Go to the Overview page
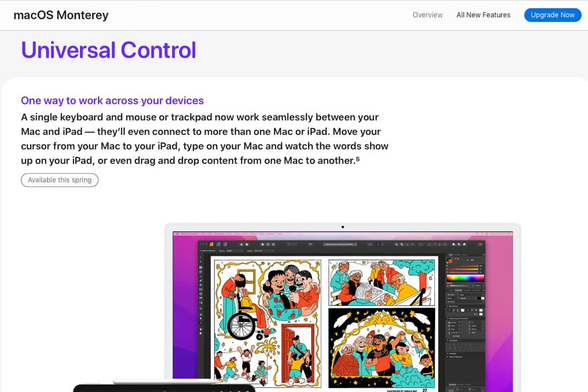The width and height of the screenshot is (588, 392). click(x=427, y=15)
